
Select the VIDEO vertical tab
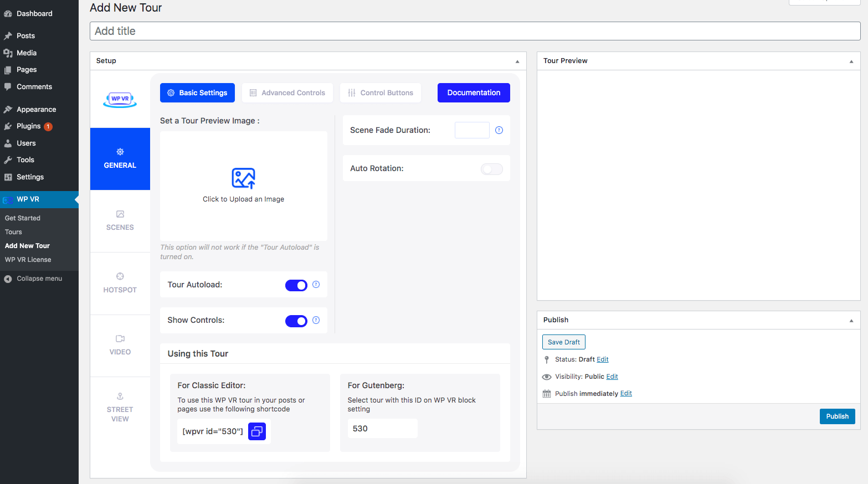(120, 346)
